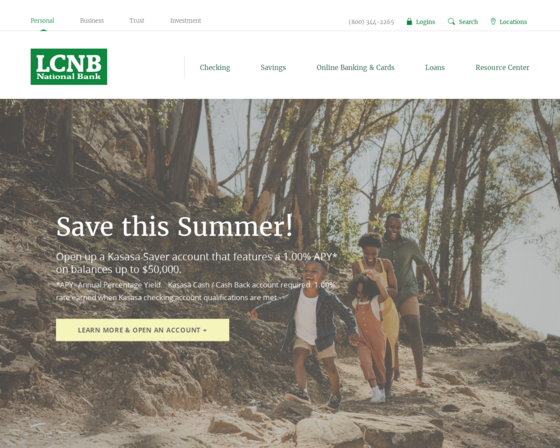Click the map pin Locations icon

coord(493,21)
